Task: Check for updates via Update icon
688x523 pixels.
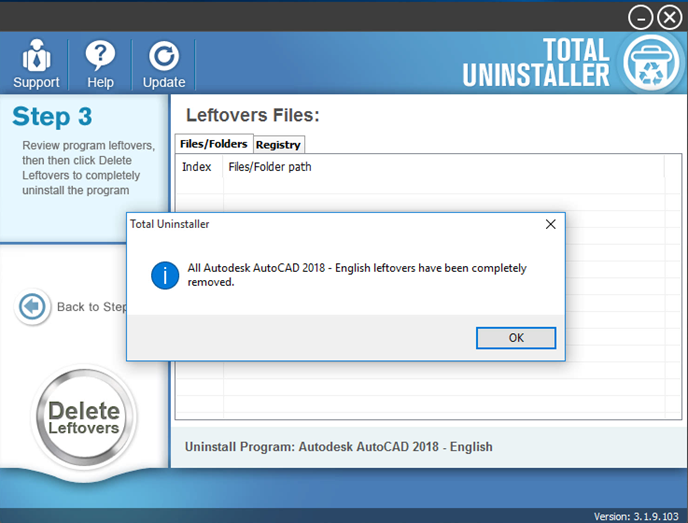Action: [164, 64]
